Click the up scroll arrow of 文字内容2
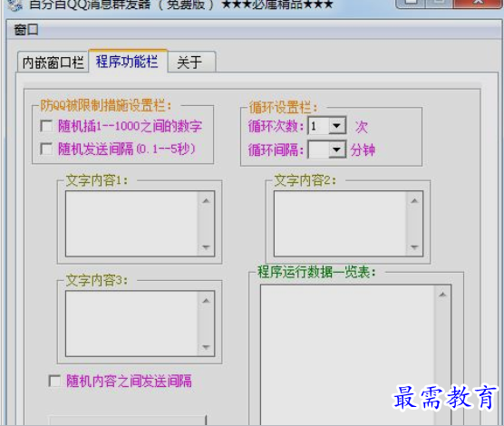This screenshot has height=426, width=504. [414, 201]
